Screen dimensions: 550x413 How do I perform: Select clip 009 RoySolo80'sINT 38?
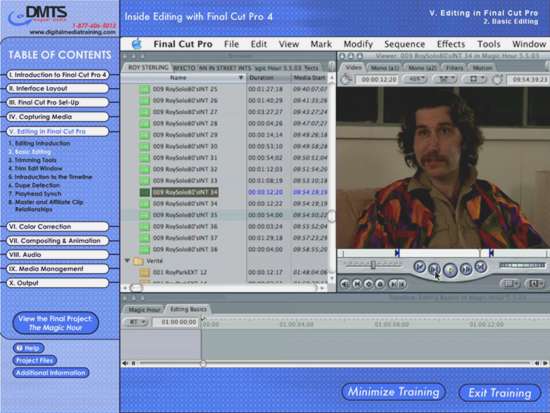pyautogui.click(x=185, y=249)
